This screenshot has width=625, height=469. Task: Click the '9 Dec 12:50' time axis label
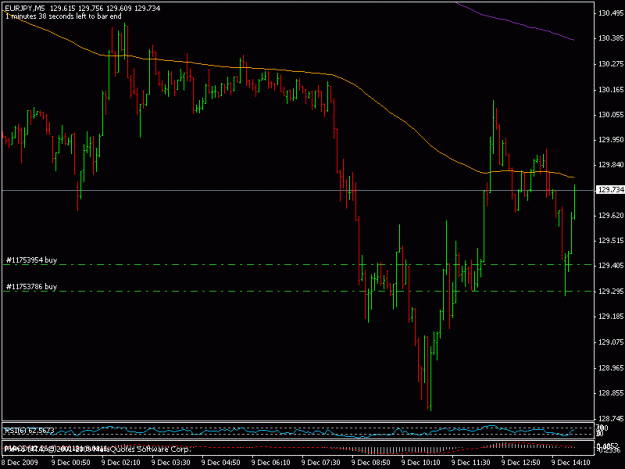coord(521,463)
